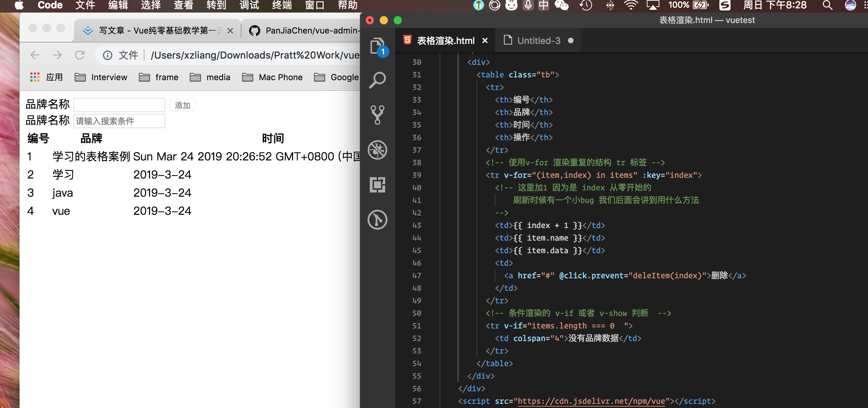This screenshot has width=868, height=408.
Task: Switch to the Untitled-3 editor tab
Action: (538, 40)
